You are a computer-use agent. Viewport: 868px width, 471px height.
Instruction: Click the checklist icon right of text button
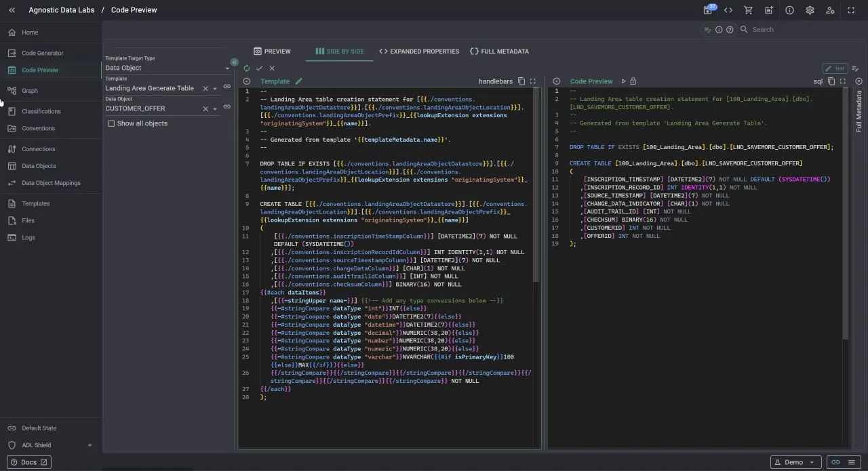click(855, 68)
